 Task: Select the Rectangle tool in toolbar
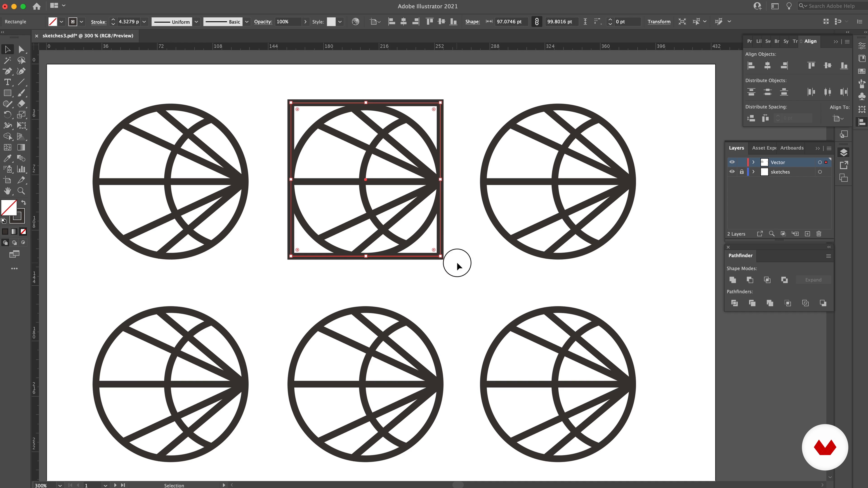(7, 93)
